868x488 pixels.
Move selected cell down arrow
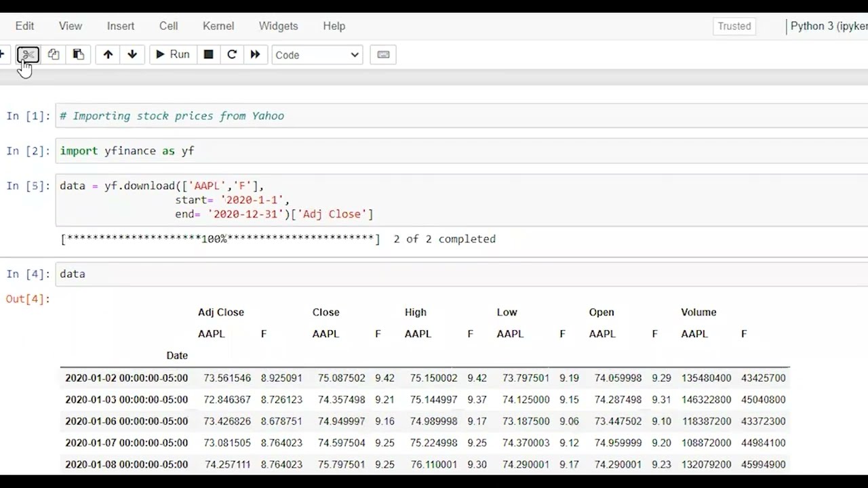click(x=132, y=55)
